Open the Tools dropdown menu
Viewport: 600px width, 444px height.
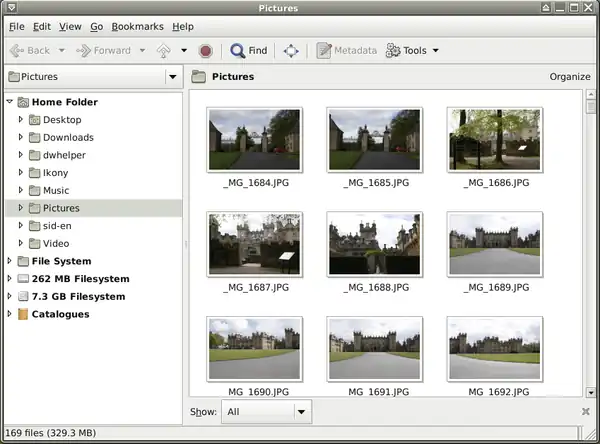coord(412,50)
